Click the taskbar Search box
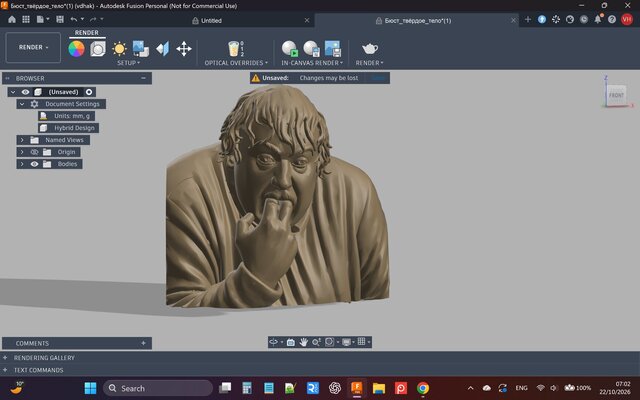The height and width of the screenshot is (400, 640). [x=158, y=388]
